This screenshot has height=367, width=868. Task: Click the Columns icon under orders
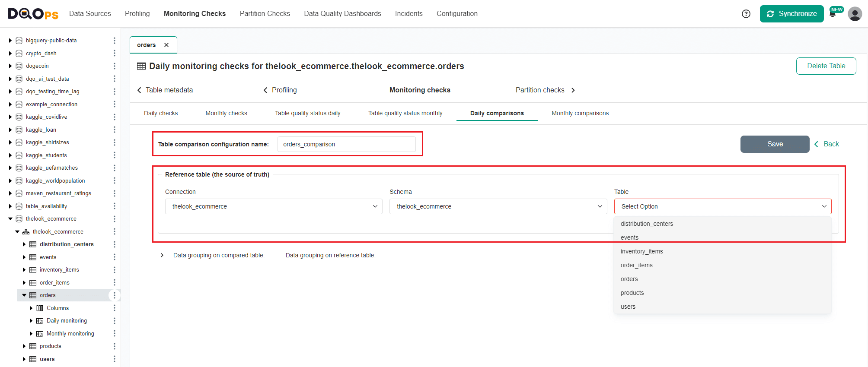pos(40,308)
